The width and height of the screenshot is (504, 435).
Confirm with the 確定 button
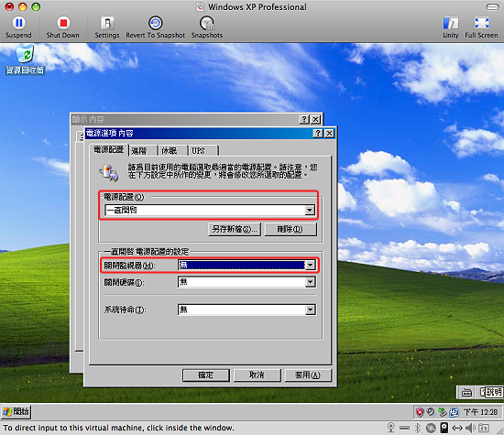pyautogui.click(x=205, y=375)
